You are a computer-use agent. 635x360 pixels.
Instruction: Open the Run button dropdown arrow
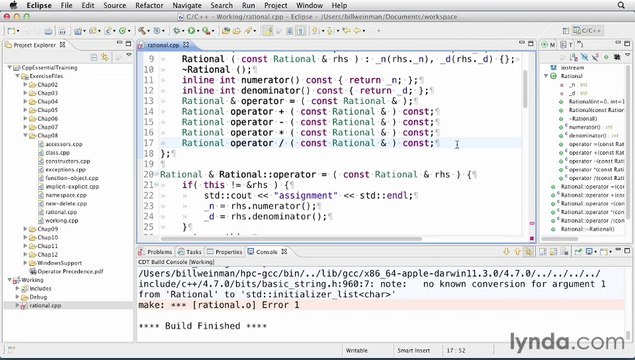click(x=198, y=31)
